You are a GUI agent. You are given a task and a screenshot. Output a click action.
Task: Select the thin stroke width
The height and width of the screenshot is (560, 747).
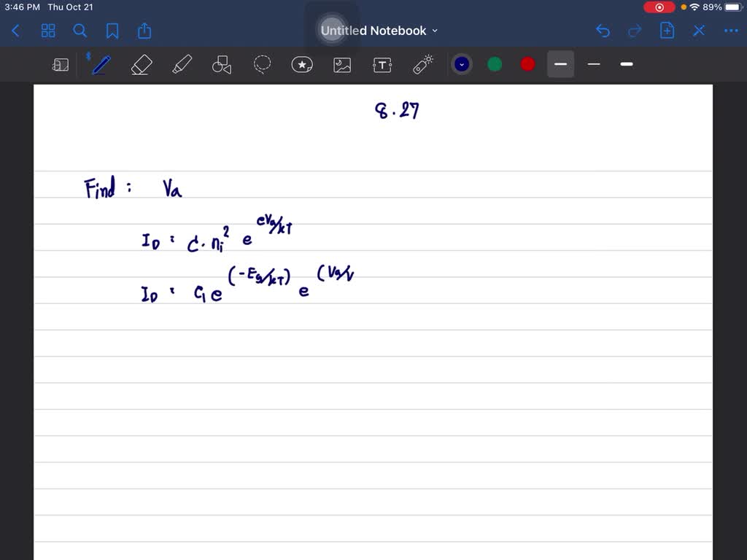593,64
